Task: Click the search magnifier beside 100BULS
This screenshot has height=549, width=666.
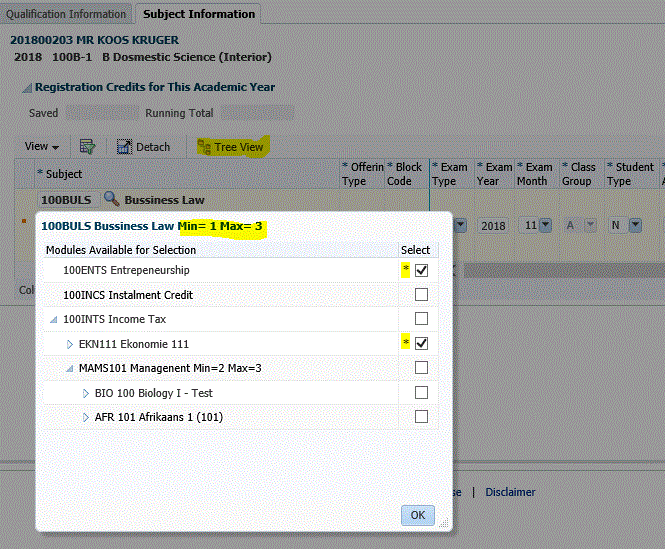Action: (111, 200)
